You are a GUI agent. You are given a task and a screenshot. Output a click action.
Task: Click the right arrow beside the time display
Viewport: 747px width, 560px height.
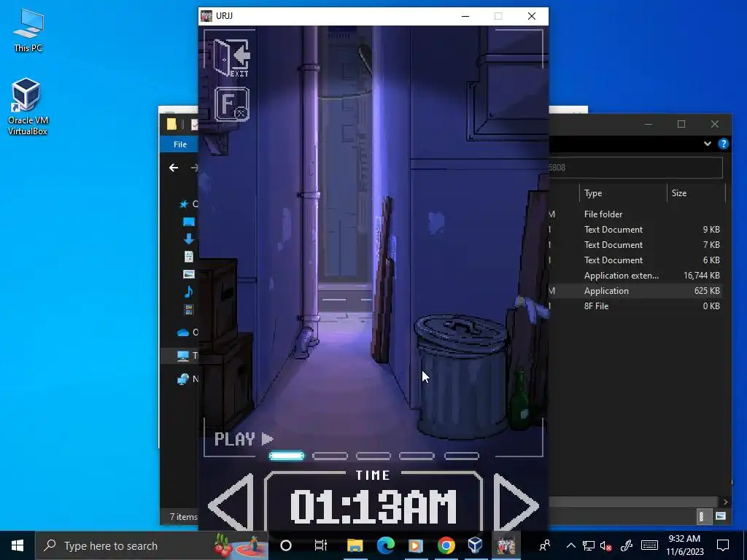pyautogui.click(x=516, y=502)
